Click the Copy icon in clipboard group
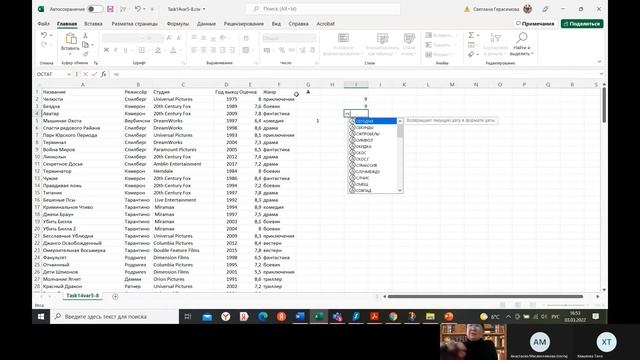The image size is (640, 360). coord(85,44)
